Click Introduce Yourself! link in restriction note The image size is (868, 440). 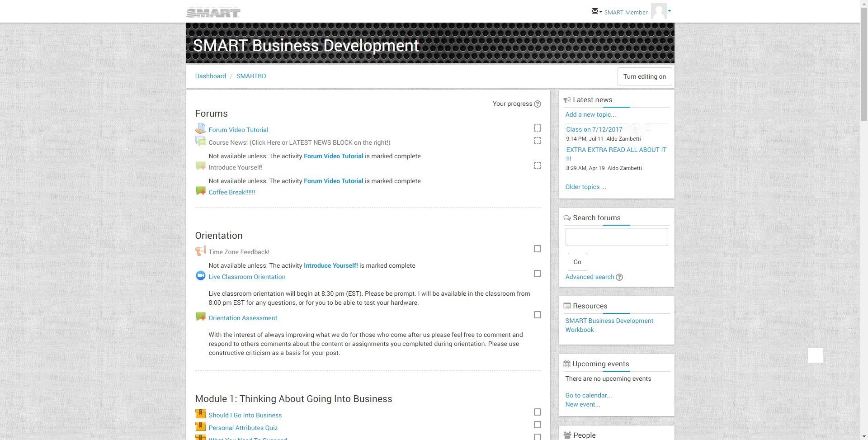point(330,265)
